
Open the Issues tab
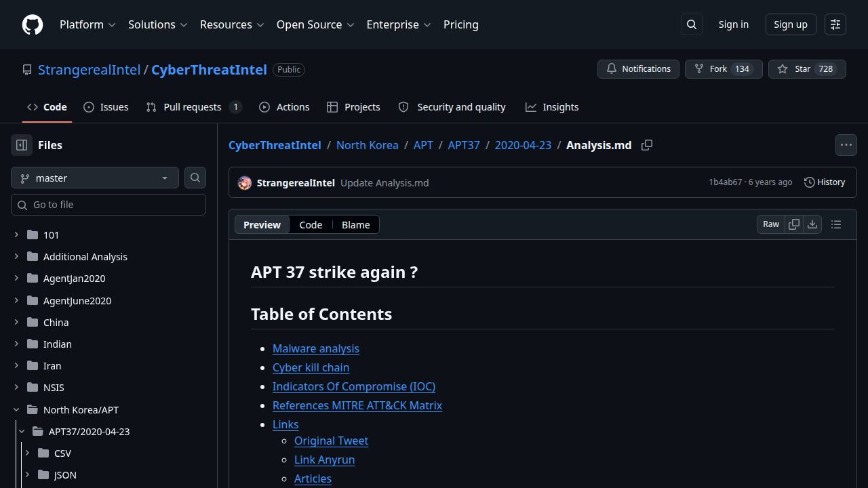pyautogui.click(x=106, y=107)
